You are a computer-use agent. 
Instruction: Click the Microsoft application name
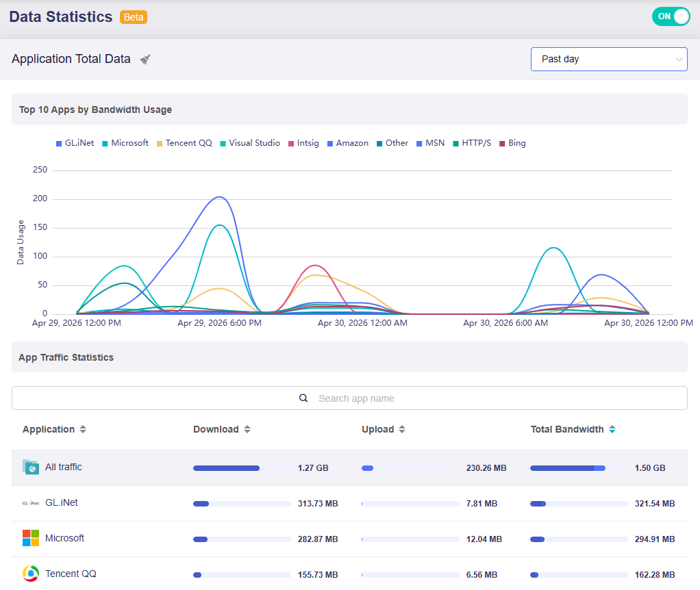click(65, 538)
